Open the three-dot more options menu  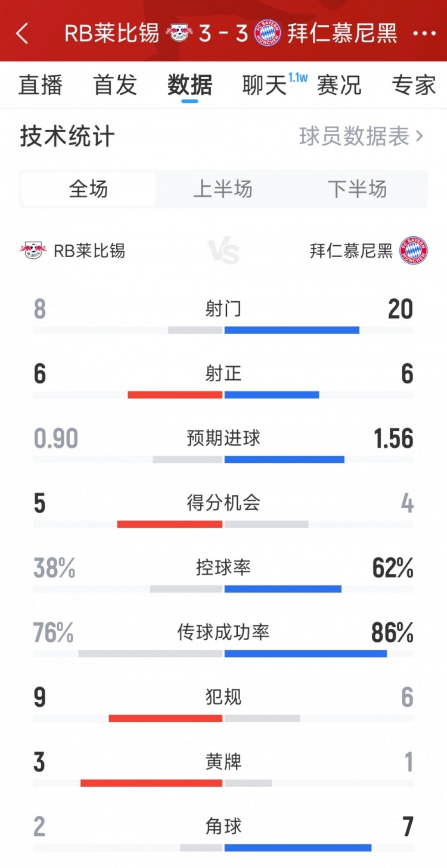pyautogui.click(x=424, y=33)
